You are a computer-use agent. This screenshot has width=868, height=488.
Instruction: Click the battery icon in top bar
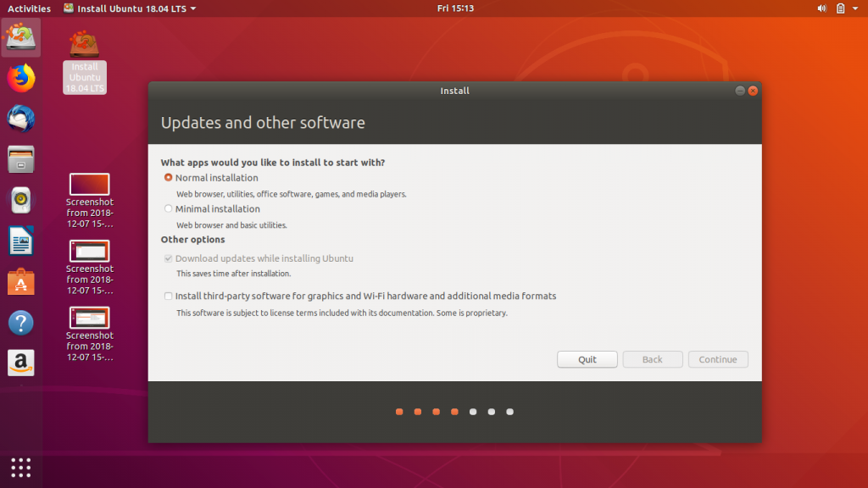(840, 8)
